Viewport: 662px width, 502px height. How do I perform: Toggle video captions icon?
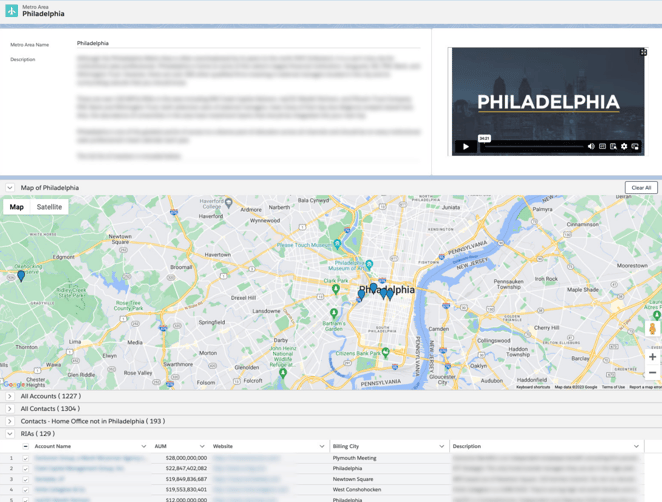tap(602, 146)
